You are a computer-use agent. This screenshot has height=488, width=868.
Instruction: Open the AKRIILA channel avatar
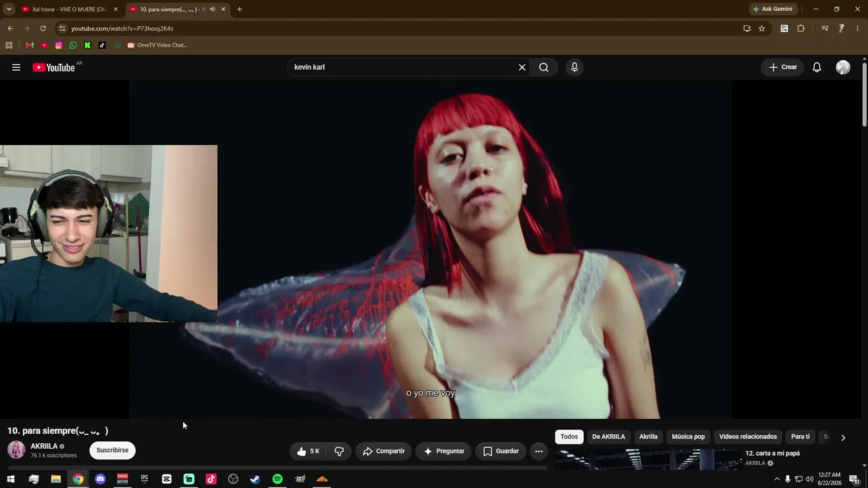[16, 449]
